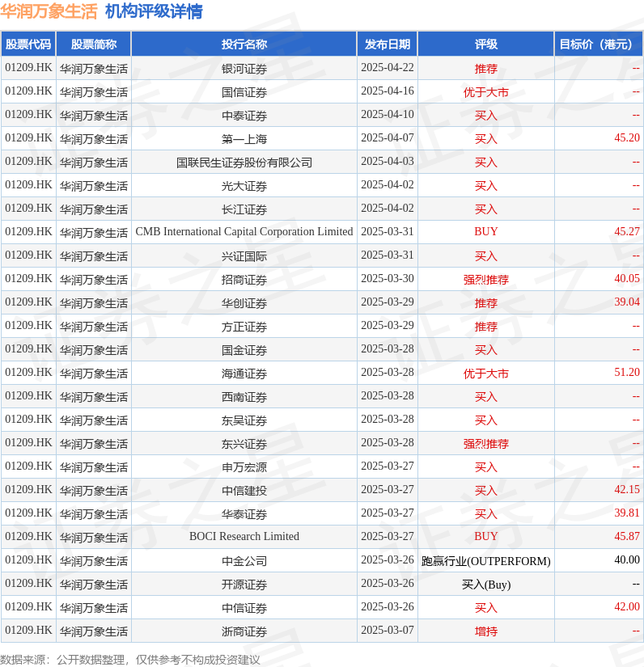The image size is (644, 667).
Task: Click the 发布日期 column header
Action: click(388, 44)
